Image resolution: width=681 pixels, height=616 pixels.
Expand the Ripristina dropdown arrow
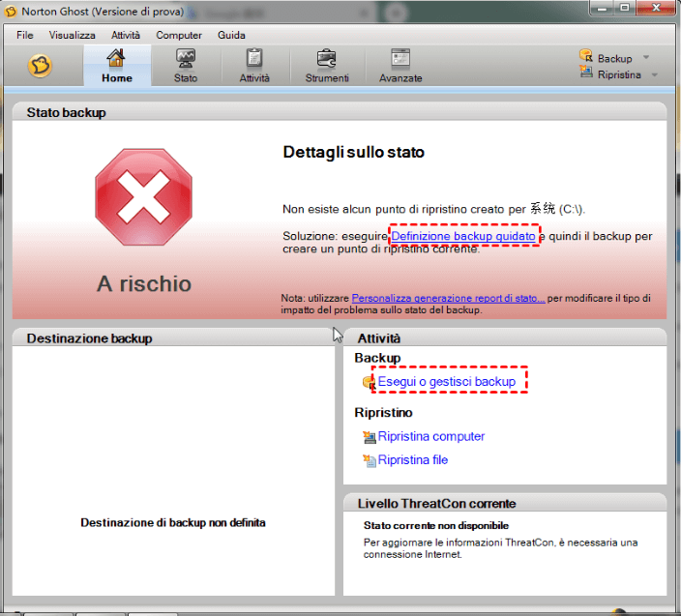point(655,75)
